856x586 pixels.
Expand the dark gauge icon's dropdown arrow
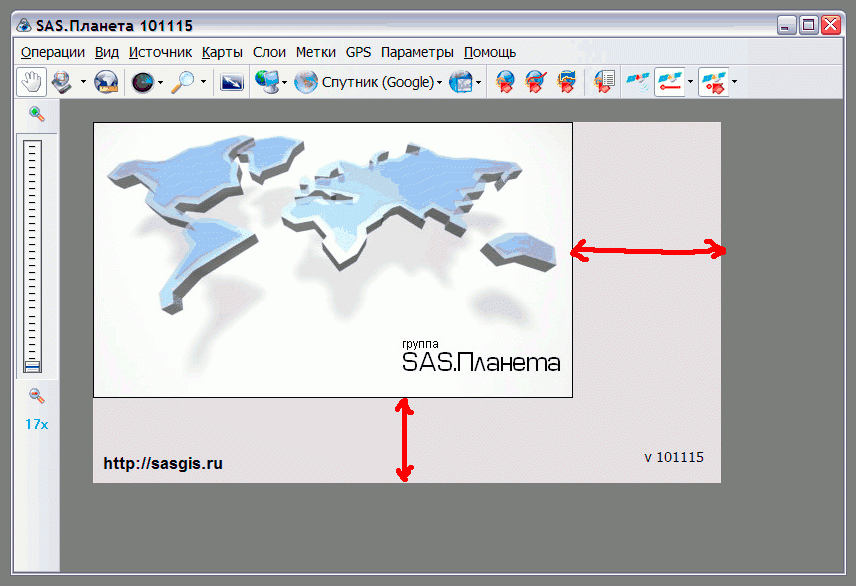click(160, 82)
